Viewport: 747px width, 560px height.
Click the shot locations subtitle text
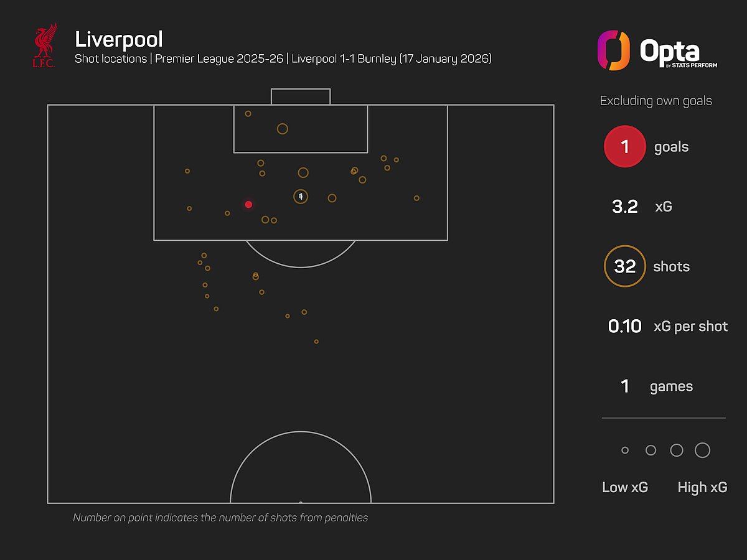pyautogui.click(x=283, y=60)
